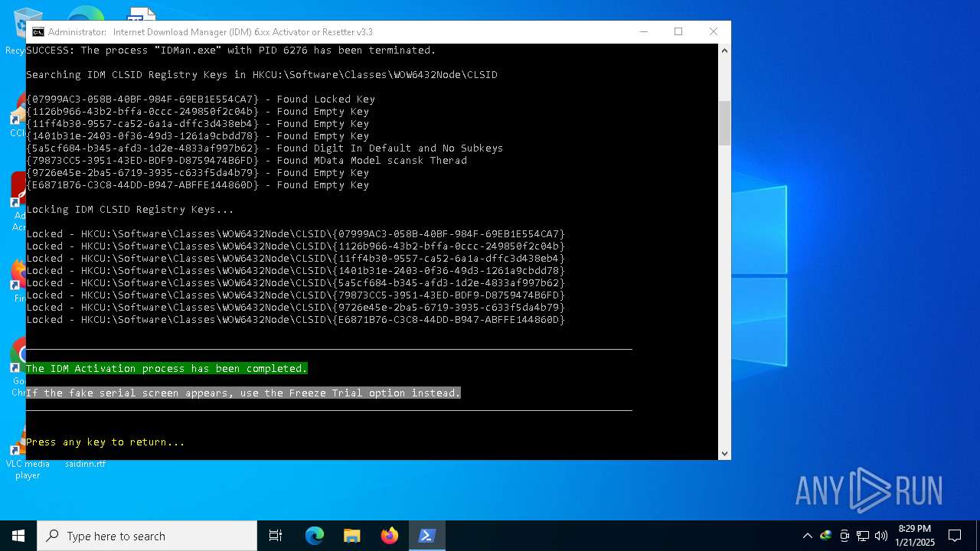Click the 'Press any key to return...' text
The image size is (980, 551).
106,442
